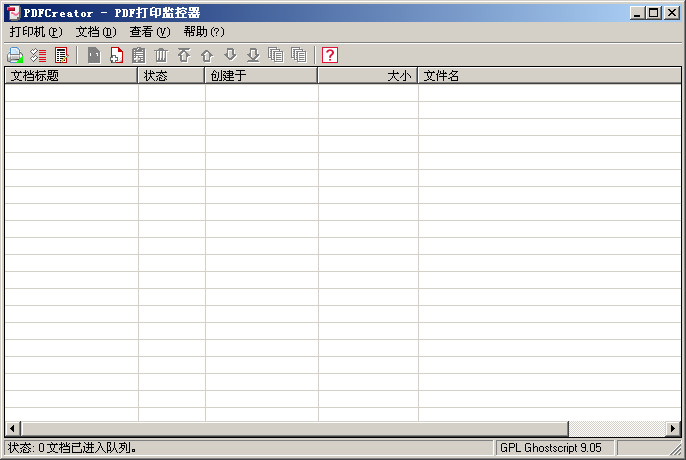This screenshot has height=460, width=686.
Task: Add a document with red plus-page icon
Action: (x=116, y=55)
